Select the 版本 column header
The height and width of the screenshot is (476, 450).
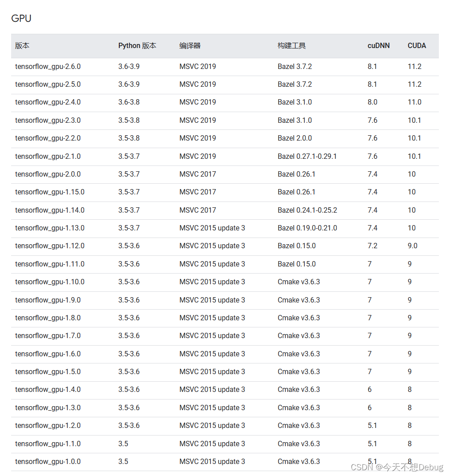[22, 45]
